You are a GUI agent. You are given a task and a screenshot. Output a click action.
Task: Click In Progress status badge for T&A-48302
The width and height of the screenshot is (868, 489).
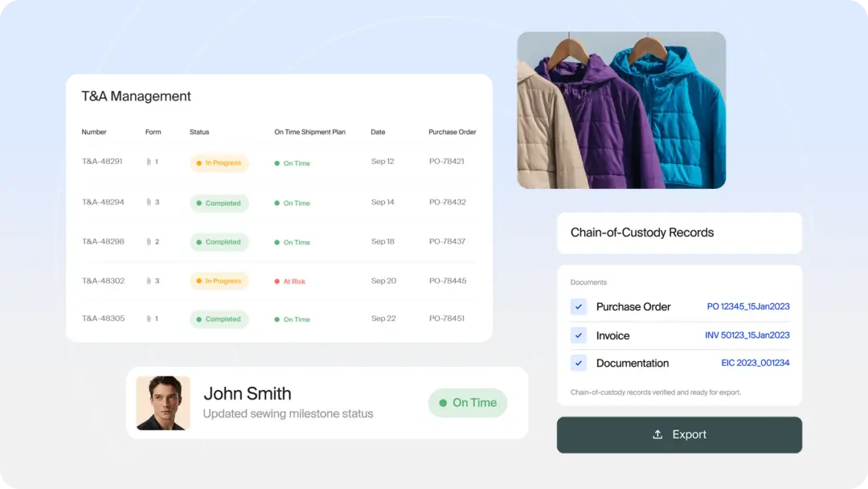pos(219,281)
